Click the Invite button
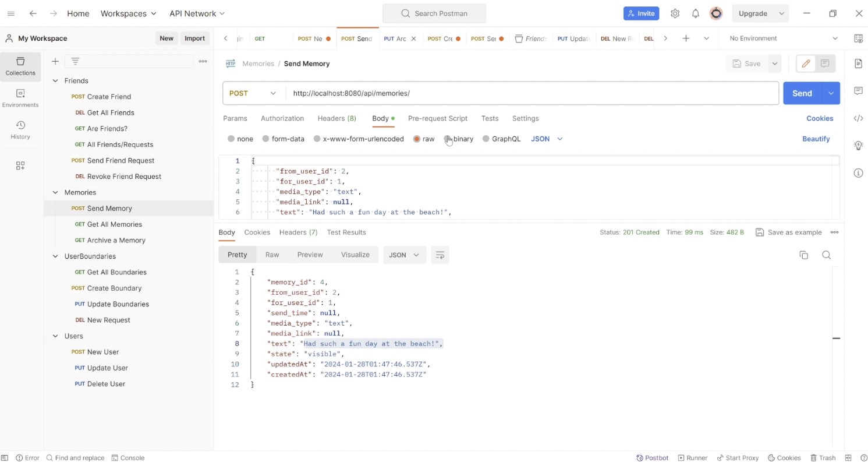The image size is (868, 462). click(641, 13)
